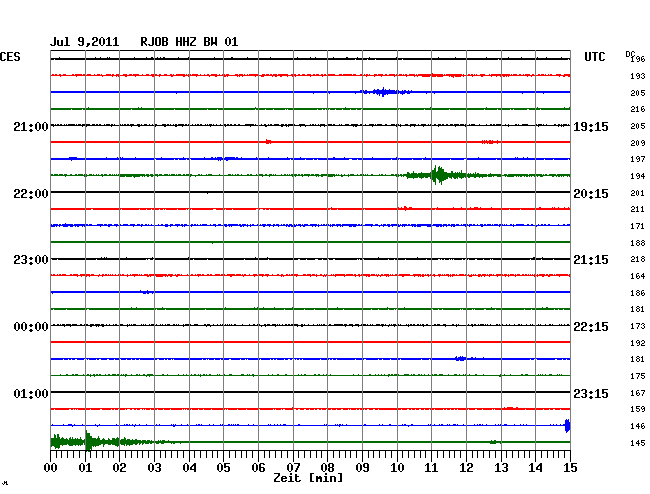This screenshot has width=650, height=494.
Task: Click the local time label '01:00'
Action: [x=31, y=393]
